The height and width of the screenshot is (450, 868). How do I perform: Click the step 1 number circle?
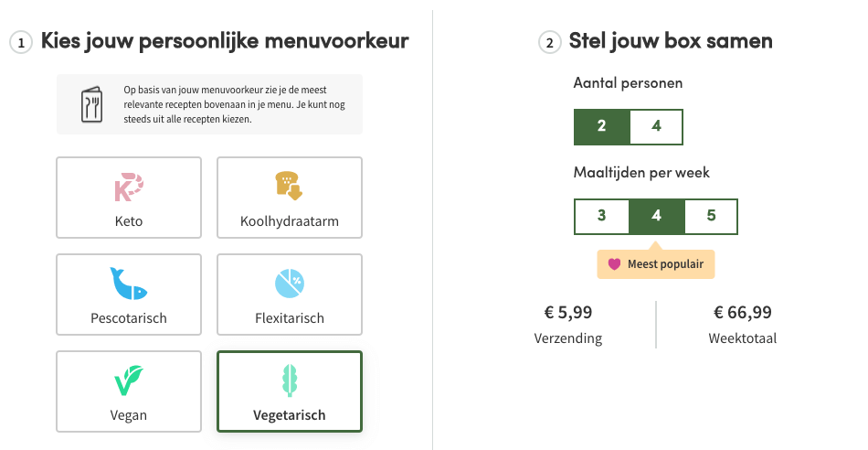(21, 42)
